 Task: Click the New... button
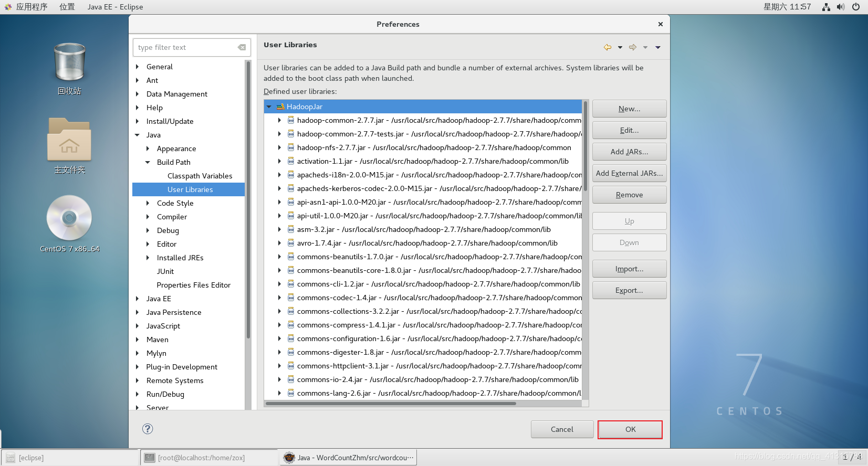(x=629, y=109)
